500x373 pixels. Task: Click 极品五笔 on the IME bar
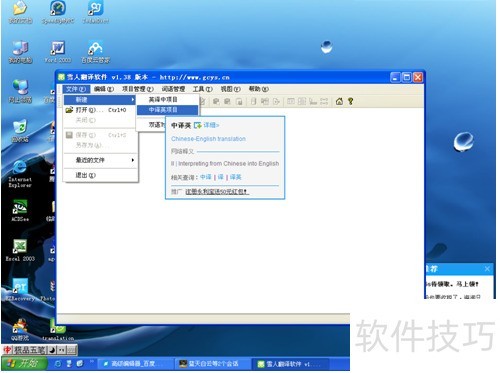tap(29, 350)
